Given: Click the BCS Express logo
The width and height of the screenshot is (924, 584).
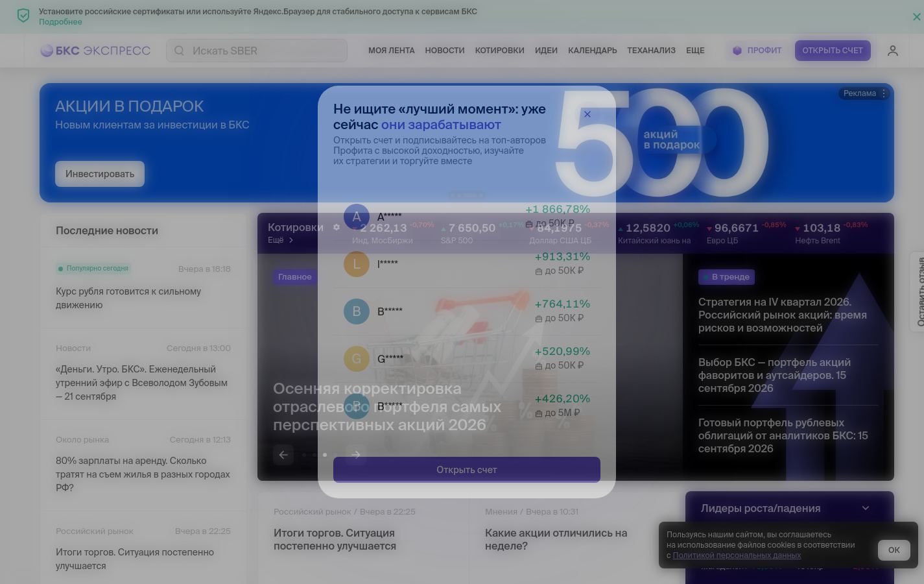Looking at the screenshot, I should [x=95, y=51].
